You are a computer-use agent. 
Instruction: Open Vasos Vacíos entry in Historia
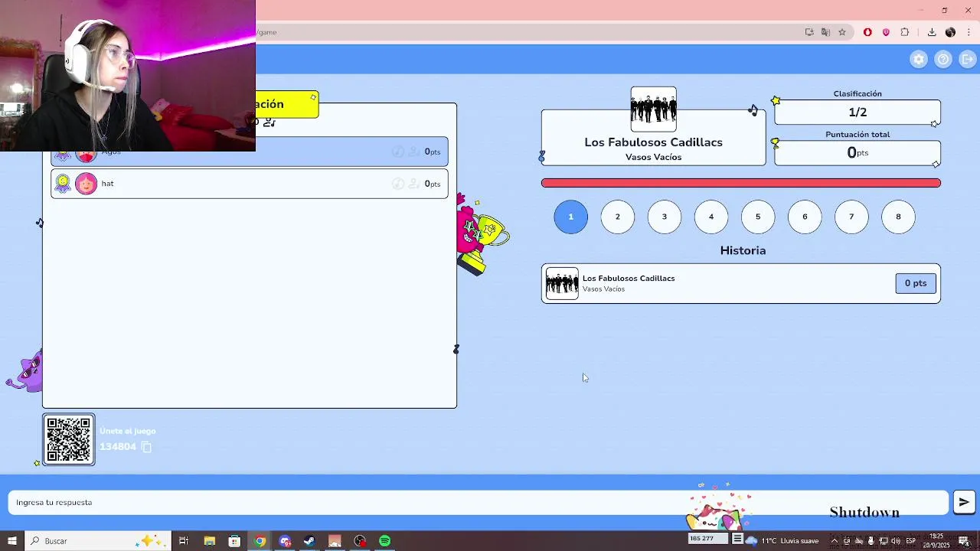[740, 283]
